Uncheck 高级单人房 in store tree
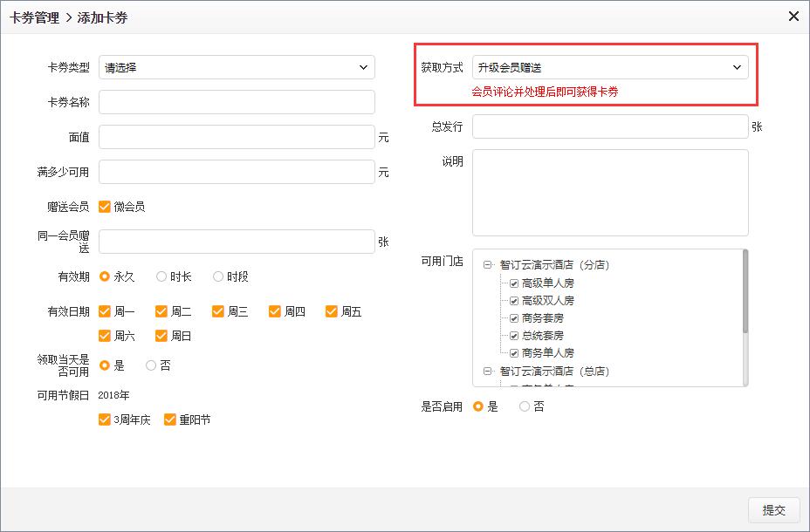Viewport: 810px width, 532px height. click(514, 283)
